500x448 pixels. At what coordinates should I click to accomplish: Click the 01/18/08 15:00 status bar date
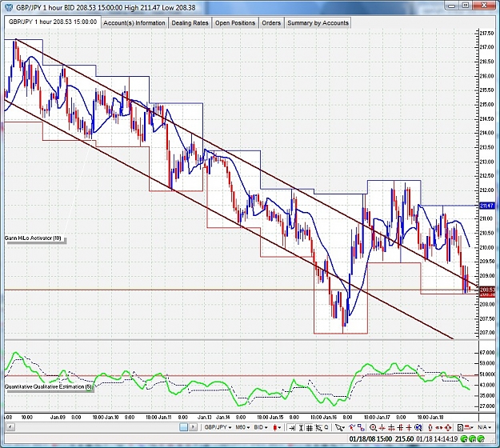tap(370, 438)
